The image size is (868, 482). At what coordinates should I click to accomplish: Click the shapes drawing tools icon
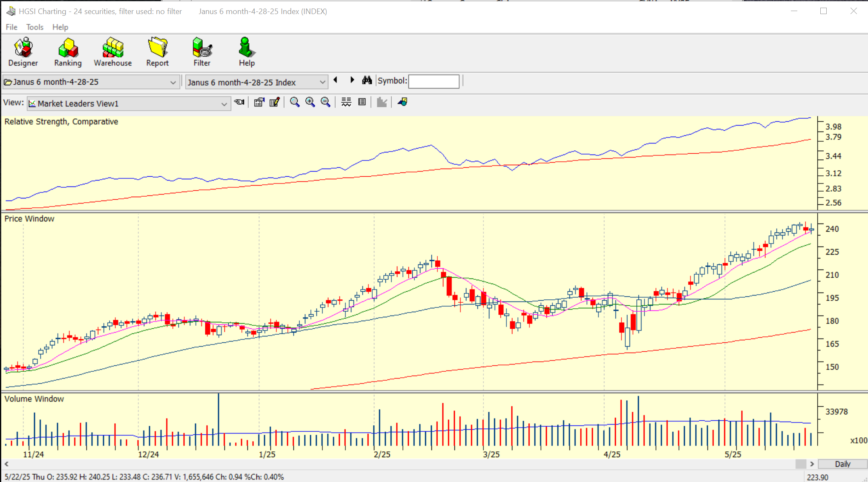pyautogui.click(x=402, y=102)
